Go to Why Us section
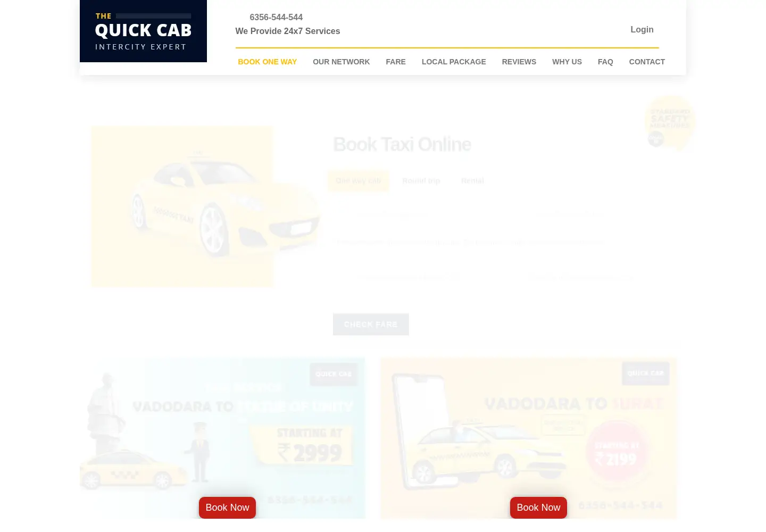The image size is (766, 532). (567, 62)
